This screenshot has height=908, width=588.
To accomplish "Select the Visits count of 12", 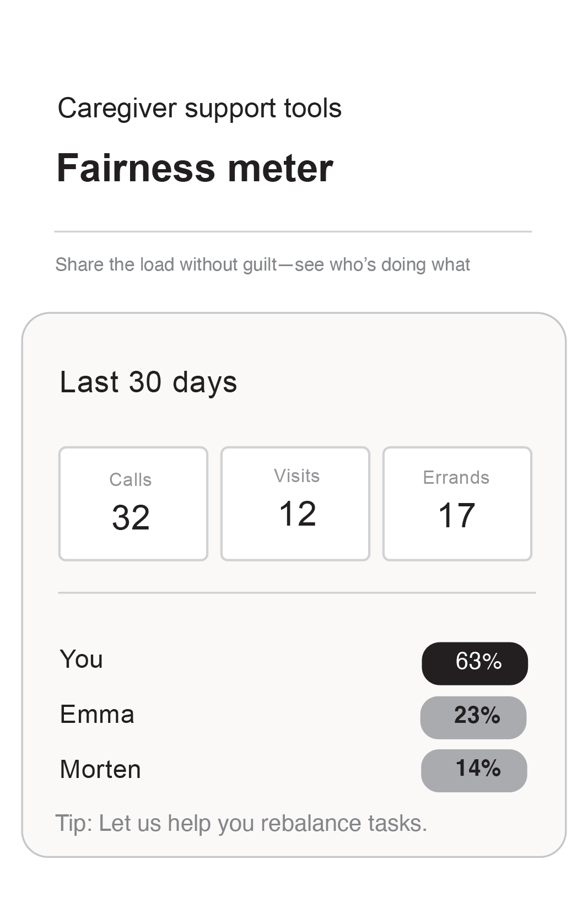I will point(298,514).
